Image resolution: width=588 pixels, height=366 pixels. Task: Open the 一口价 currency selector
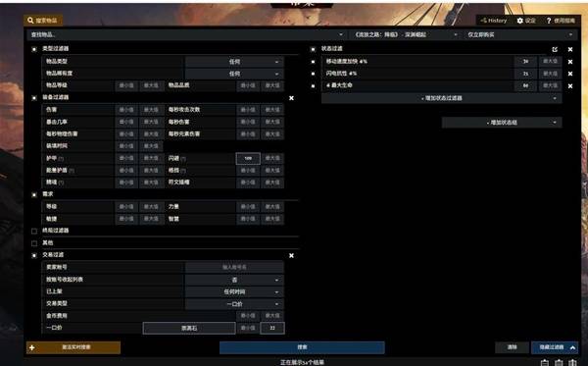click(x=189, y=328)
